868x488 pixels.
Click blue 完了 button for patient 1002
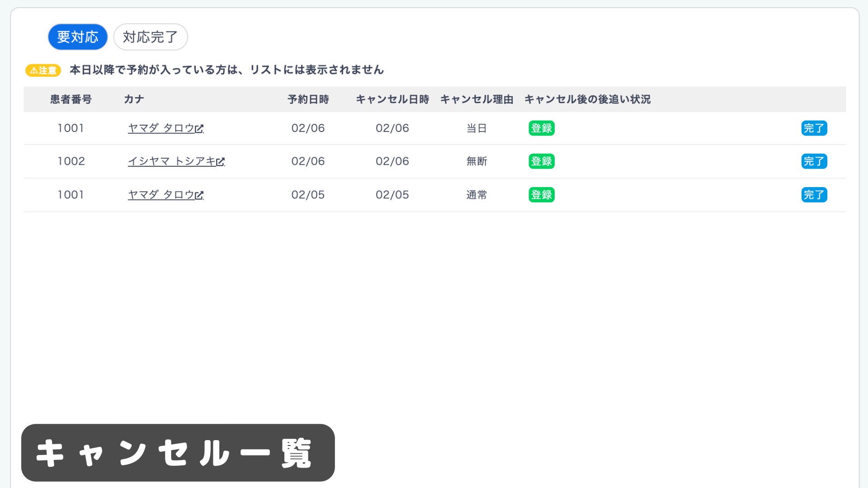pyautogui.click(x=814, y=161)
